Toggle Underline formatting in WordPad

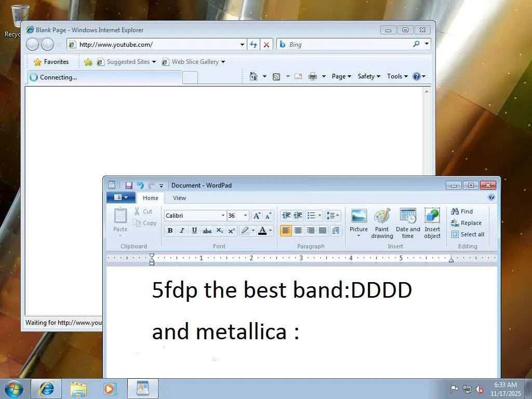(194, 231)
